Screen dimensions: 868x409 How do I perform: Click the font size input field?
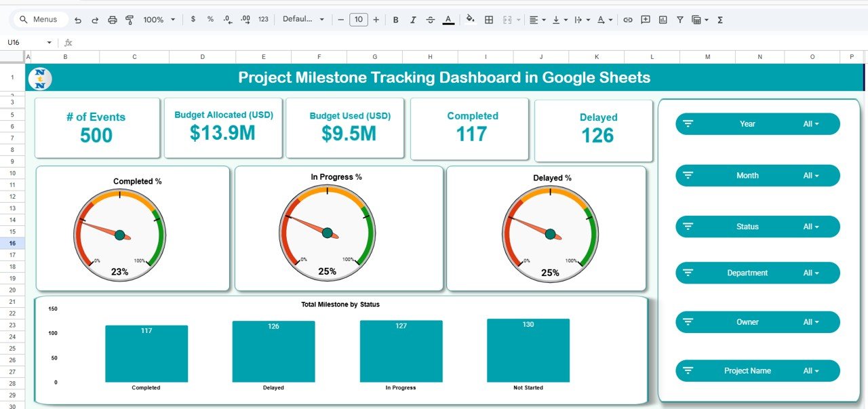point(358,20)
